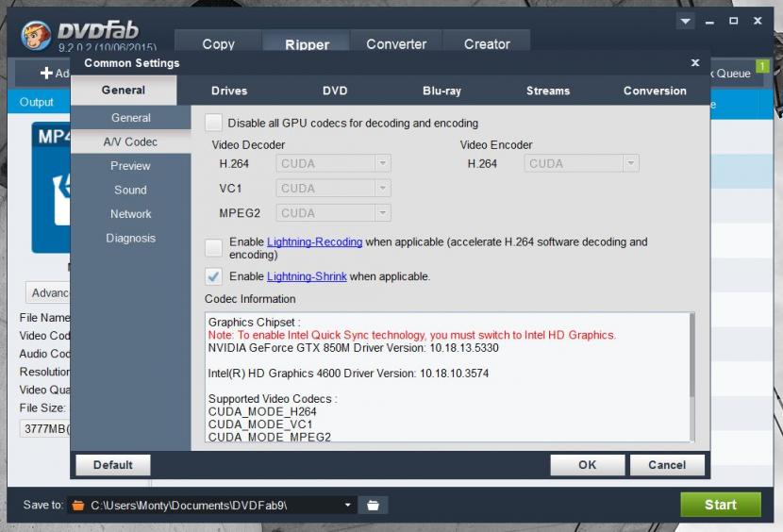
Task: Click the Codec Information scrollbar
Action: click(692, 376)
